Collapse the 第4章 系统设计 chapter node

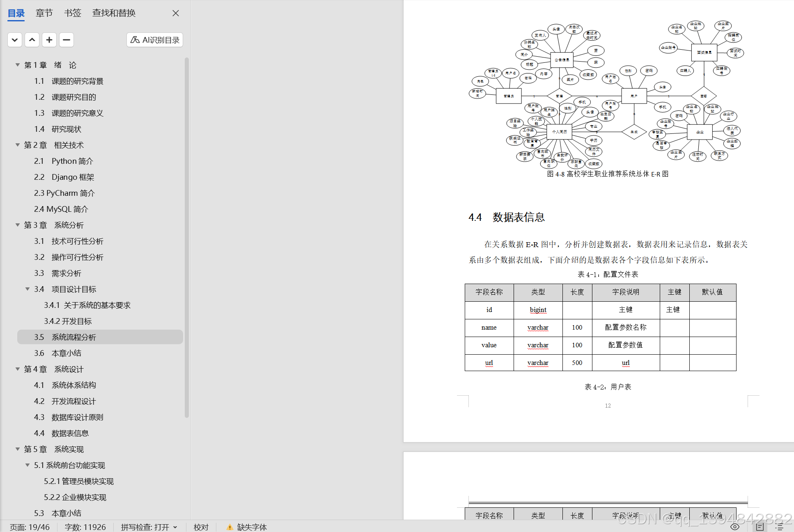(18, 369)
